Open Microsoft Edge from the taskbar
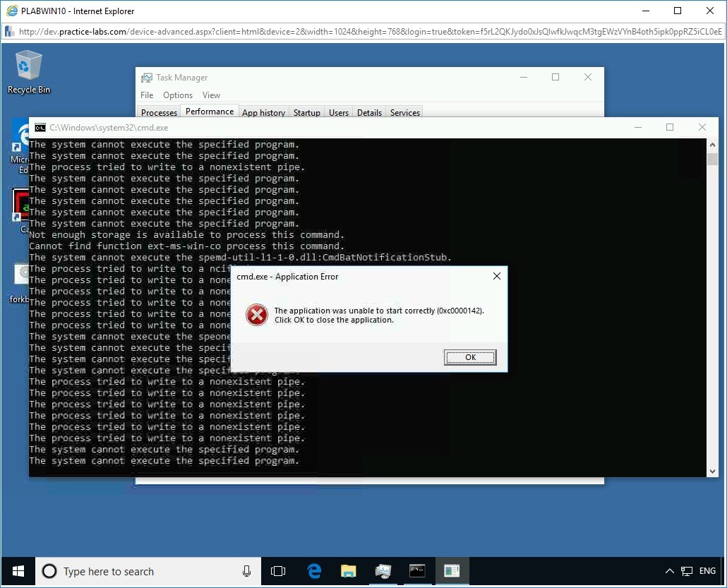This screenshot has height=588, width=727. pyautogui.click(x=313, y=571)
